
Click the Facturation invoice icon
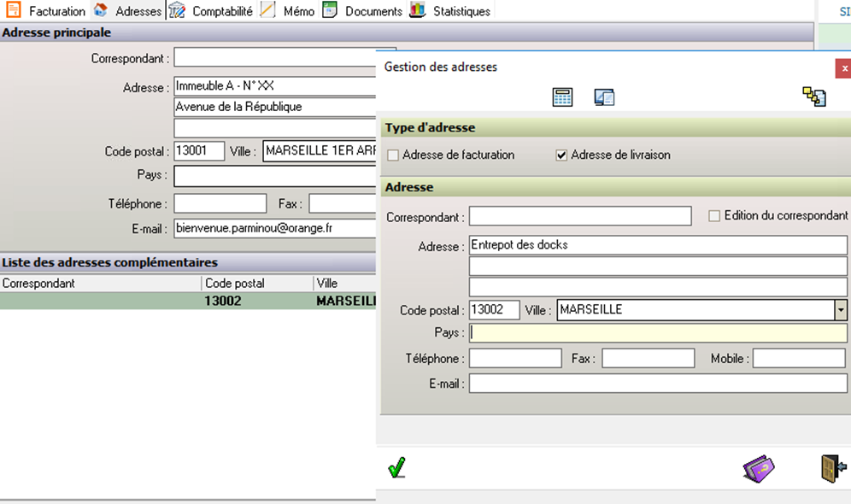pyautogui.click(x=14, y=9)
